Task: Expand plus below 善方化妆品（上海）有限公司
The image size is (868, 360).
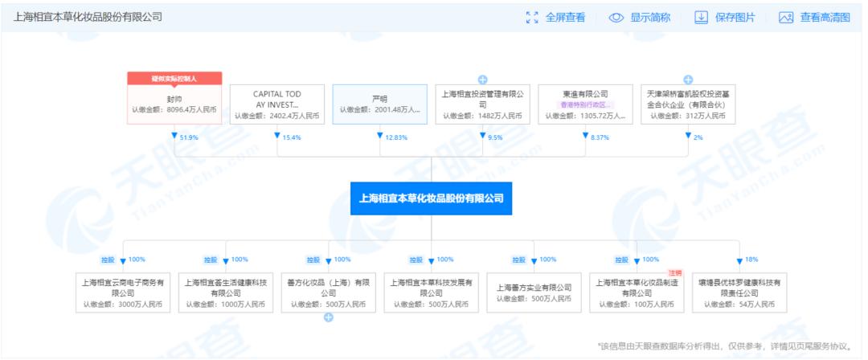Action: pos(328,317)
